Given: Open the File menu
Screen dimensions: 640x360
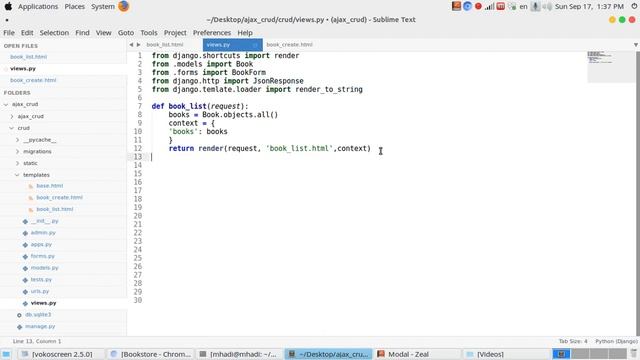Looking at the screenshot, I should [x=9, y=33].
